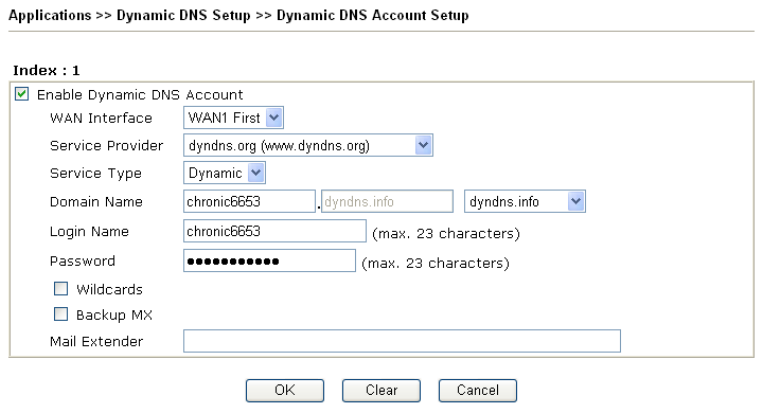The image size is (762, 413).
Task: Toggle the Enable Dynamic DNS Account checkbox
Action: point(23,95)
